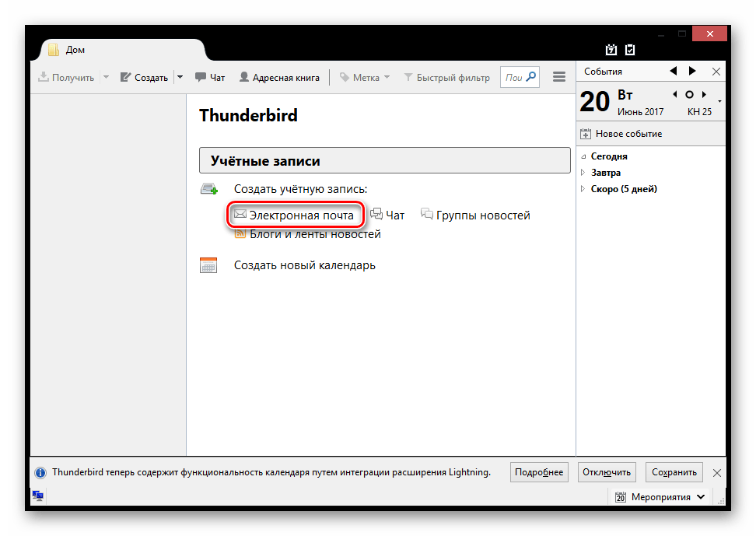Go to previous day in mini-day
Viewport: 756px width, 536px height.
(x=675, y=95)
